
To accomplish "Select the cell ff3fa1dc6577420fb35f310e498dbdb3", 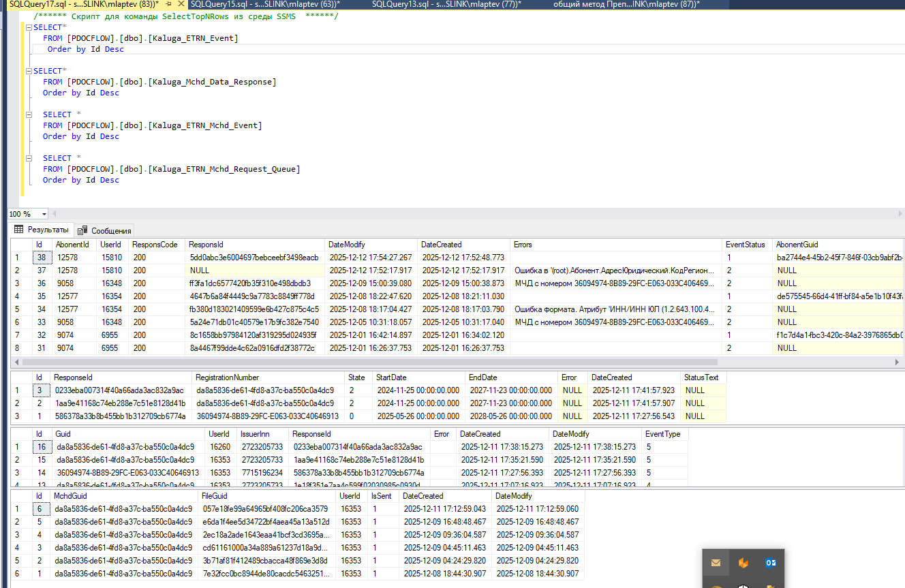I will (255, 283).
